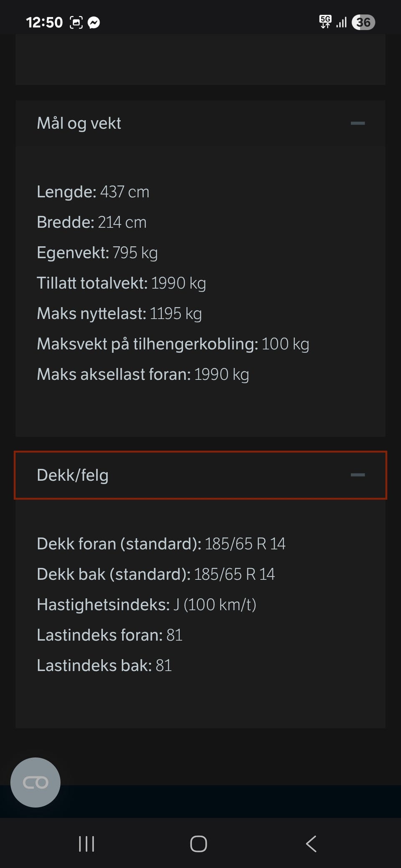Tap the battery level indicator showing 36
This screenshot has width=401, height=868.
[363, 22]
